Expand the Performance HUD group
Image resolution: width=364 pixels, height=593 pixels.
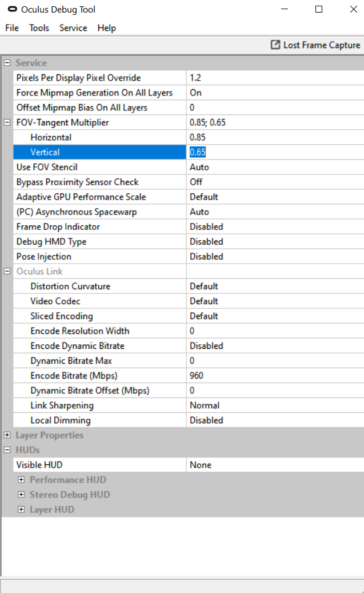[x=21, y=480]
